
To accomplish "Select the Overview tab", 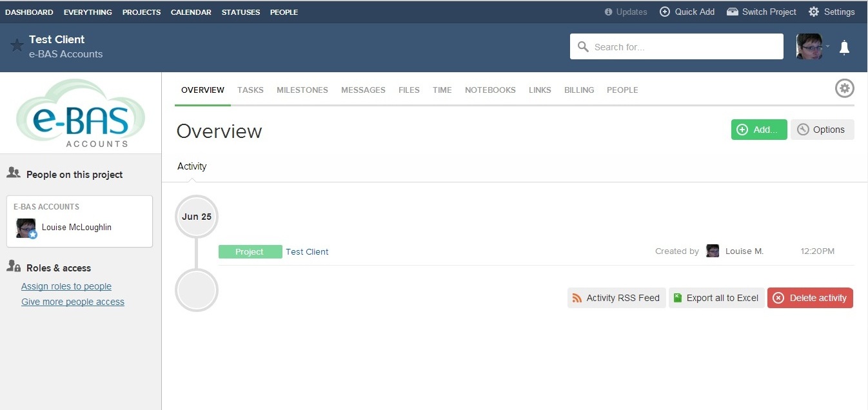I will click(202, 90).
